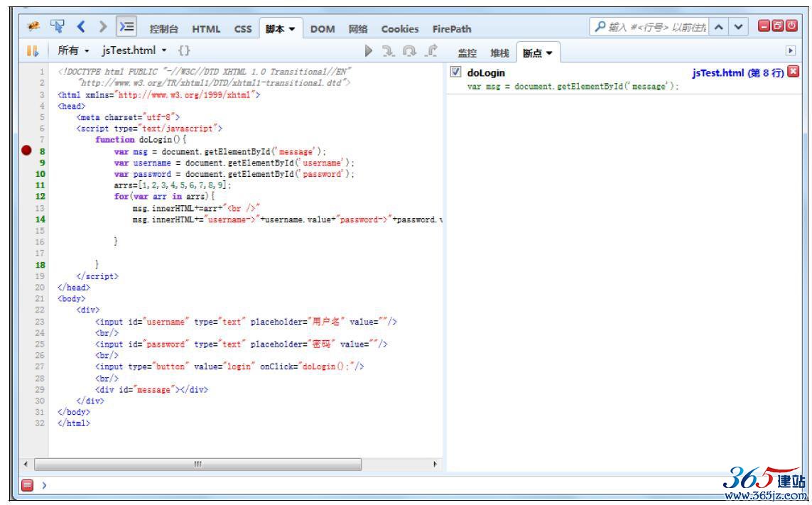Click the red breakpoint dot on line 8
Image resolution: width=812 pixels, height=505 pixels.
pyautogui.click(x=26, y=151)
